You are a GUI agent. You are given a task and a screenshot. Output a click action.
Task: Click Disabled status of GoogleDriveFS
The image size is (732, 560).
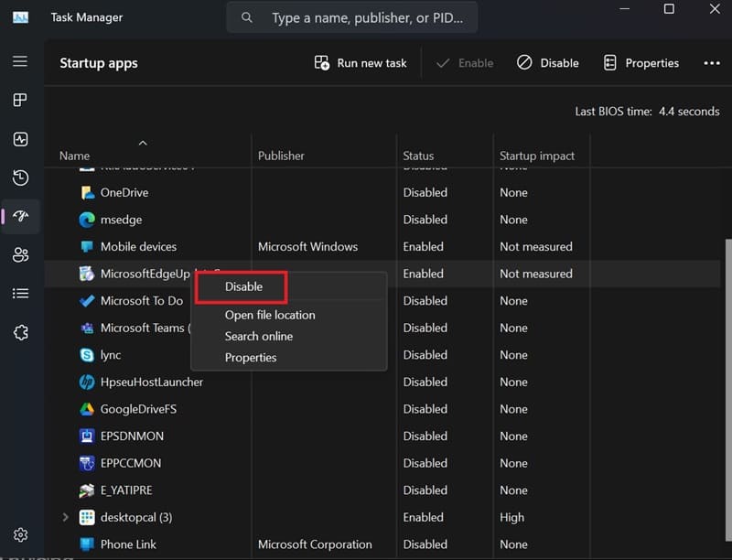pos(425,409)
